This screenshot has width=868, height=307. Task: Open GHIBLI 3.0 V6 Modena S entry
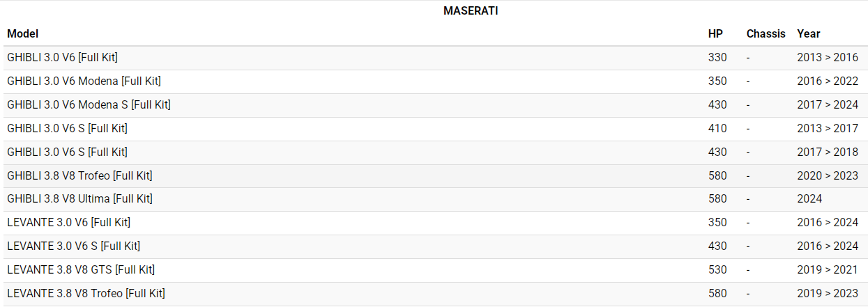tap(89, 105)
